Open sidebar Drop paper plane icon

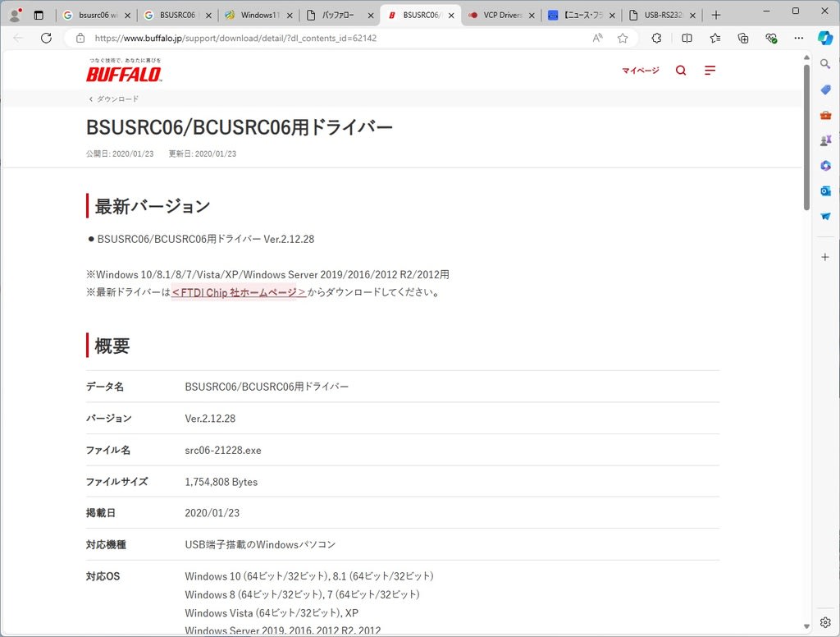[825, 216]
